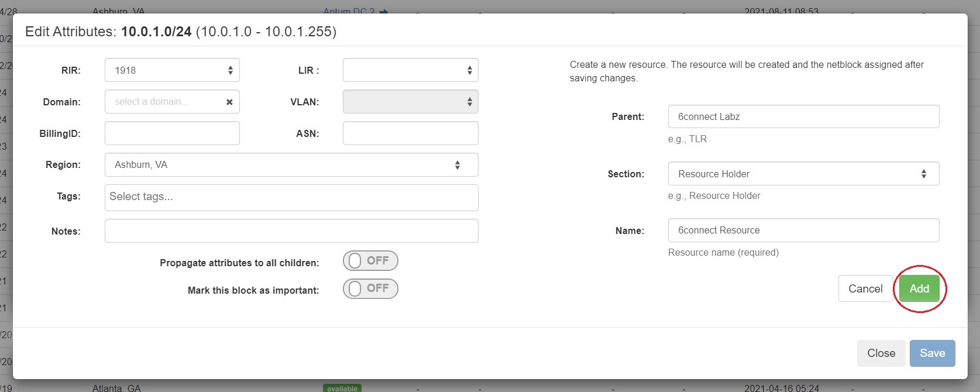
Task: Click Cancel next to the Add button
Action: (x=865, y=288)
